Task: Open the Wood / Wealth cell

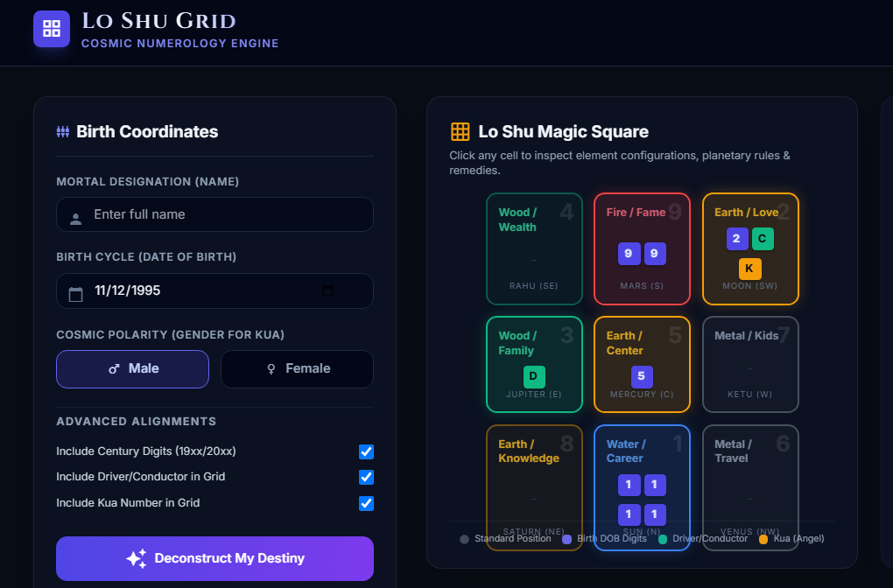Action: coord(534,248)
